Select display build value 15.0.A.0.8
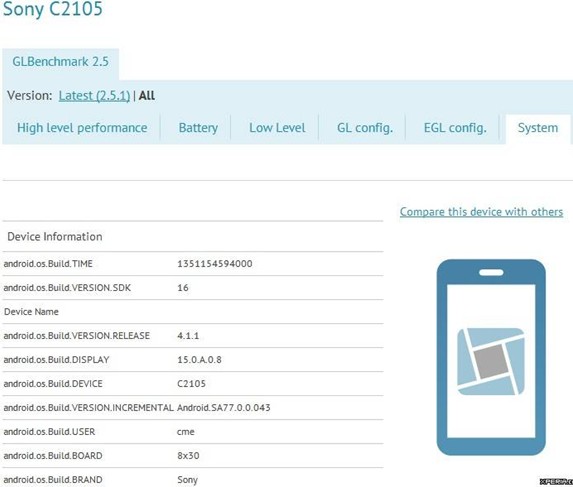 [199, 359]
